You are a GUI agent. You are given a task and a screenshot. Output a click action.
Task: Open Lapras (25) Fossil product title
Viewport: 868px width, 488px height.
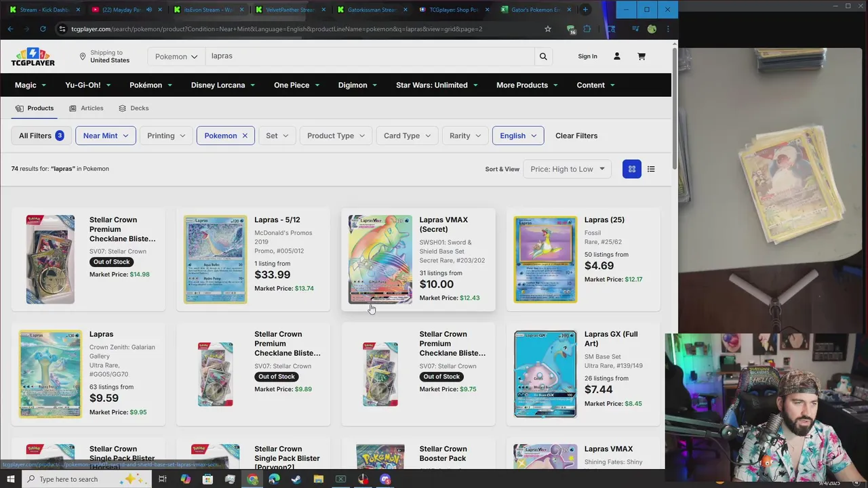pyautogui.click(x=604, y=220)
